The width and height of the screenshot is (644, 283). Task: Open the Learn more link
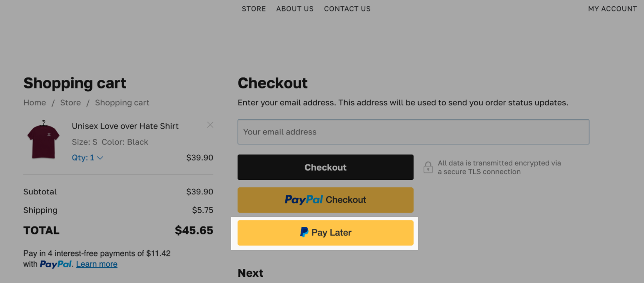(x=97, y=264)
